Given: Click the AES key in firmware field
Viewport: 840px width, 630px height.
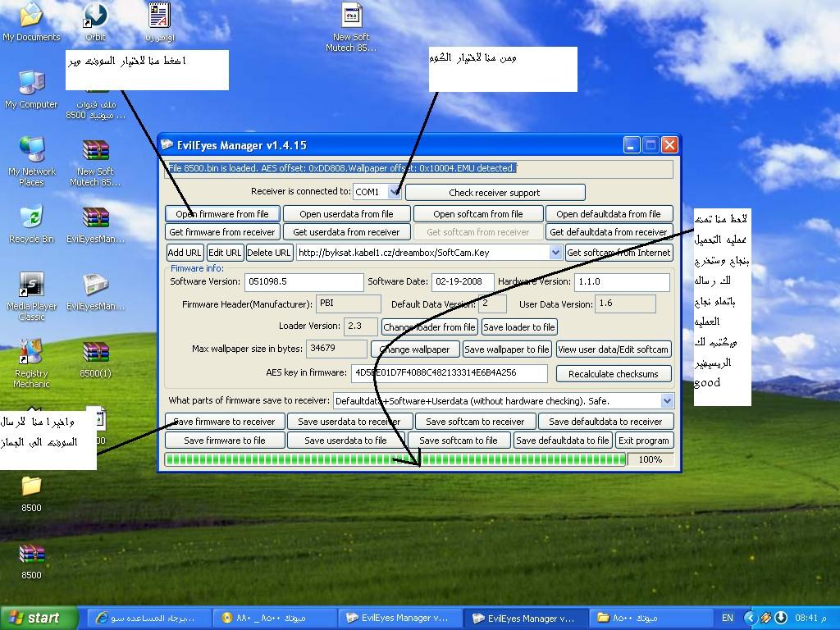Looking at the screenshot, I should tap(450, 373).
